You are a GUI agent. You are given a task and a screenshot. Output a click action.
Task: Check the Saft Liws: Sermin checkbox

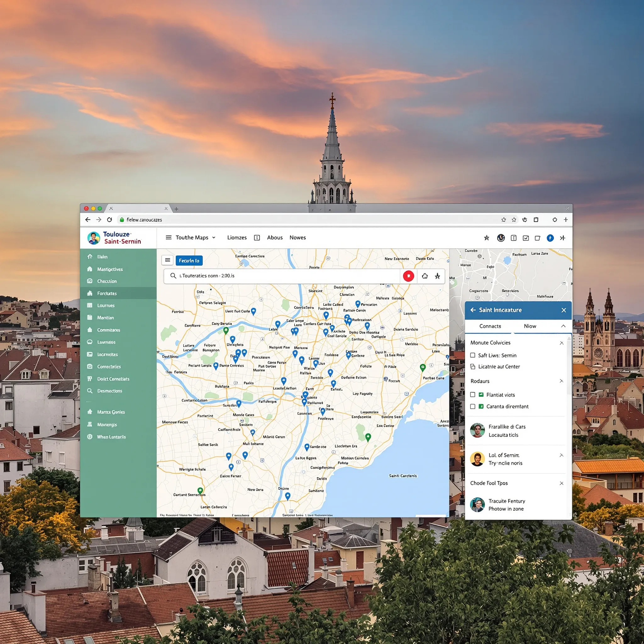tap(472, 355)
